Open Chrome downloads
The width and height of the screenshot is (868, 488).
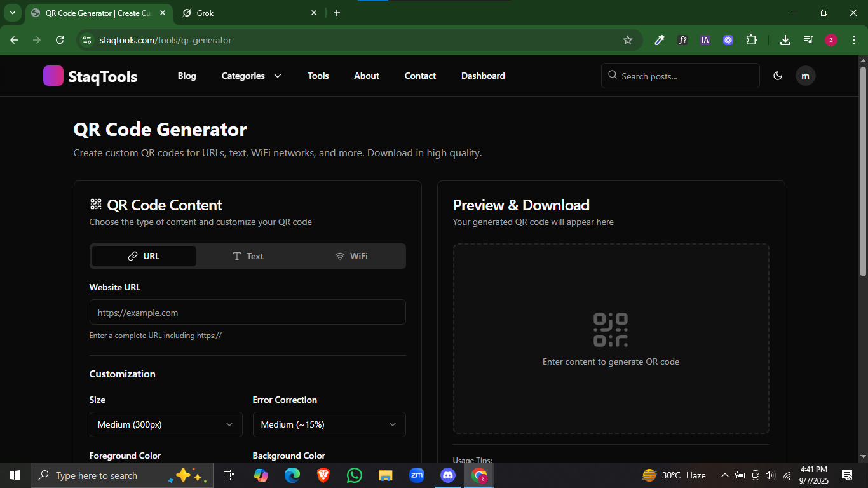785,40
